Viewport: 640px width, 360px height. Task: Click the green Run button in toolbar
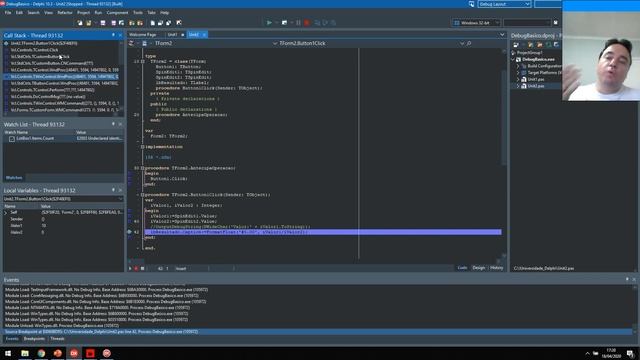pyautogui.click(x=269, y=23)
